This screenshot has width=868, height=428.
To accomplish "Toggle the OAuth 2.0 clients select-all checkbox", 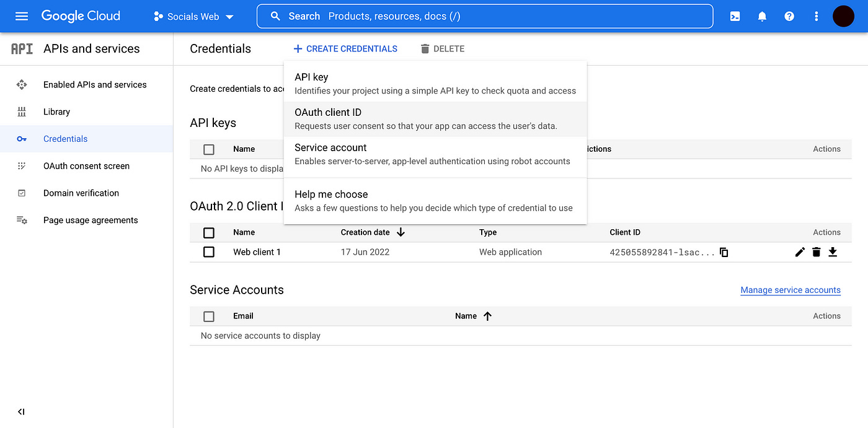I will tap(209, 233).
